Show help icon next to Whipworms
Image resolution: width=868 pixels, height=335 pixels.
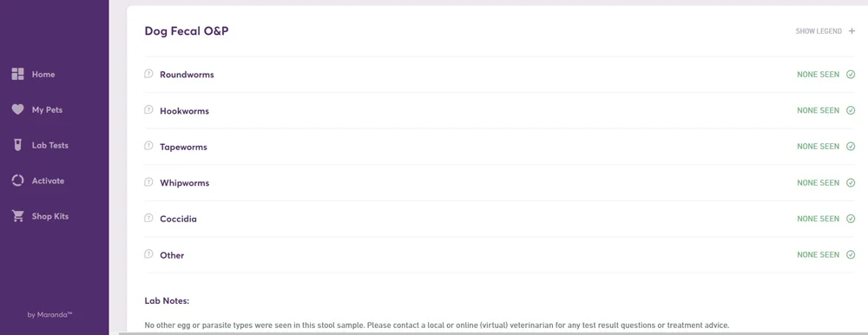[x=148, y=181]
